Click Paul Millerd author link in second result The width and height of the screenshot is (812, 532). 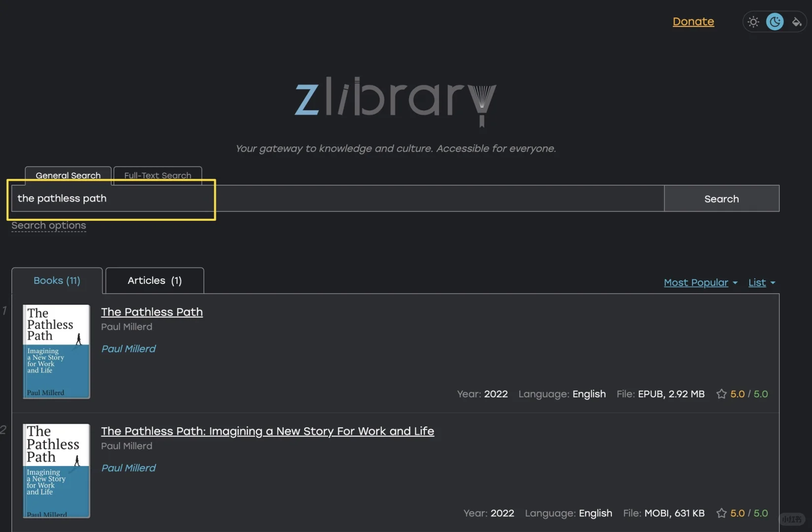pyautogui.click(x=128, y=468)
